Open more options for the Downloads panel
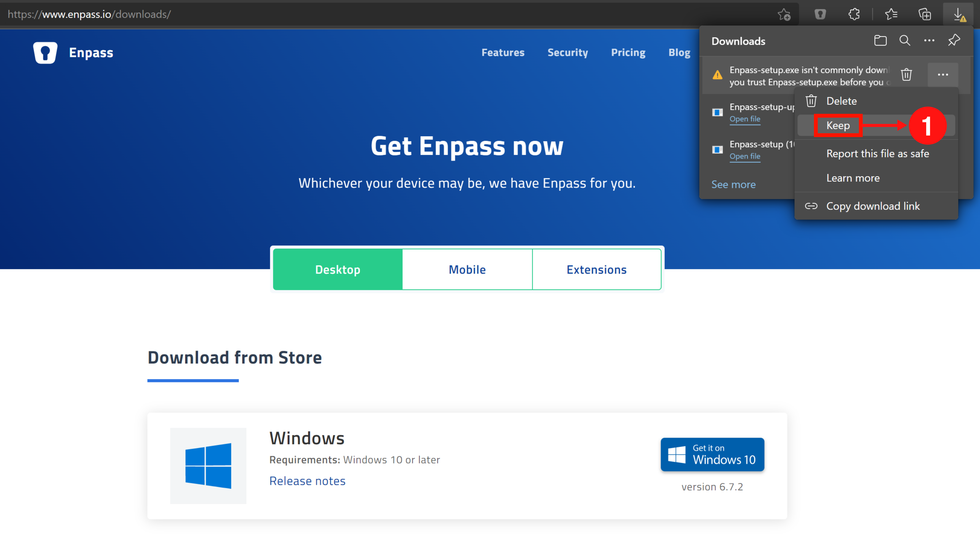980x552 pixels. pos(929,40)
